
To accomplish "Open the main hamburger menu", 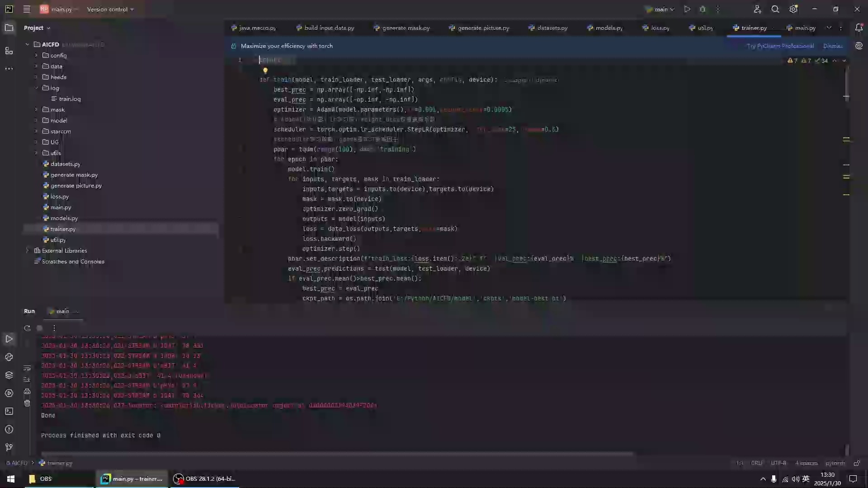I will pyautogui.click(x=27, y=9).
